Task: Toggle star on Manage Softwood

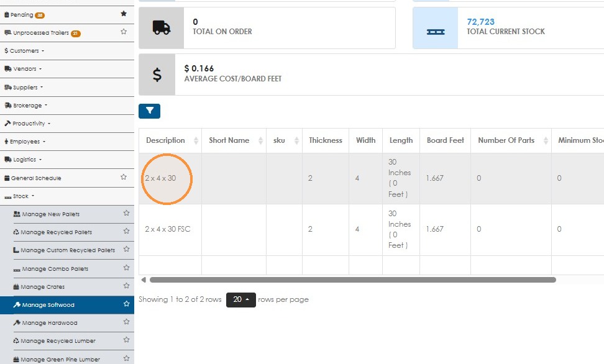Action: [x=126, y=304]
